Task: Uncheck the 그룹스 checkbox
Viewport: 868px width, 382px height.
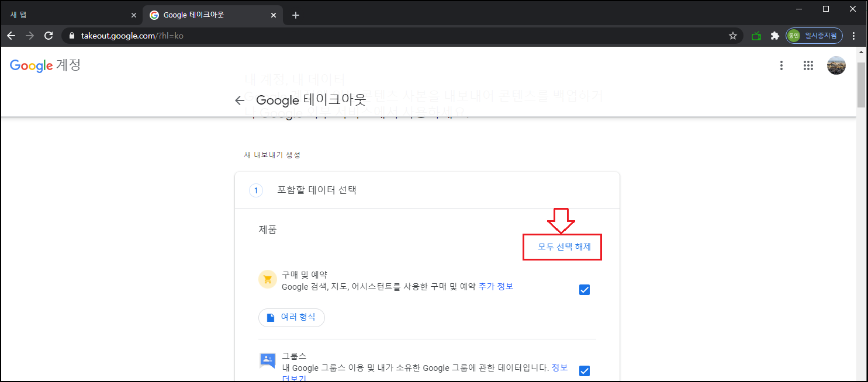Action: click(x=585, y=371)
